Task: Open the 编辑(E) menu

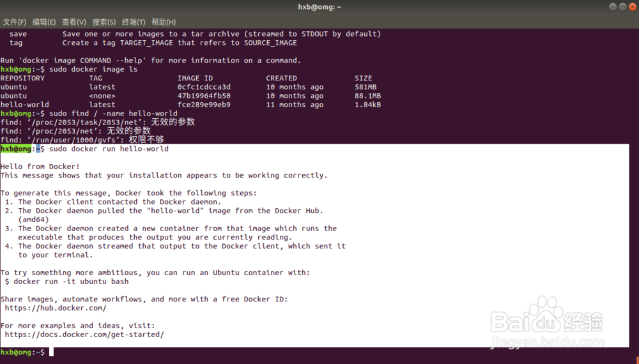Action: (44, 22)
